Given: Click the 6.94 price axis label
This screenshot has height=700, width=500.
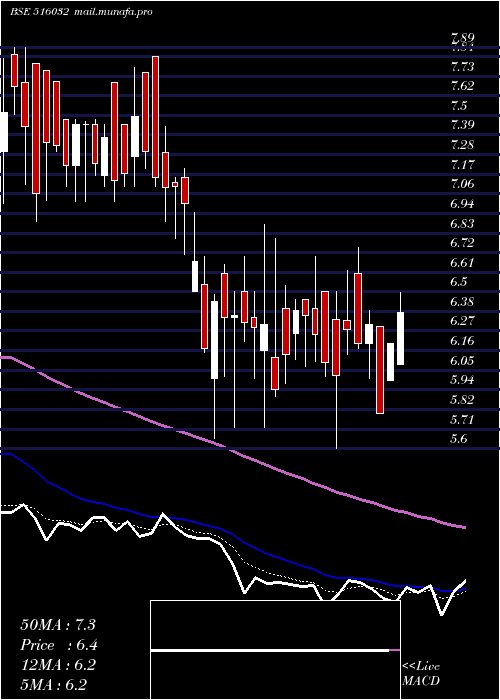Looking at the screenshot, I should point(462,204).
